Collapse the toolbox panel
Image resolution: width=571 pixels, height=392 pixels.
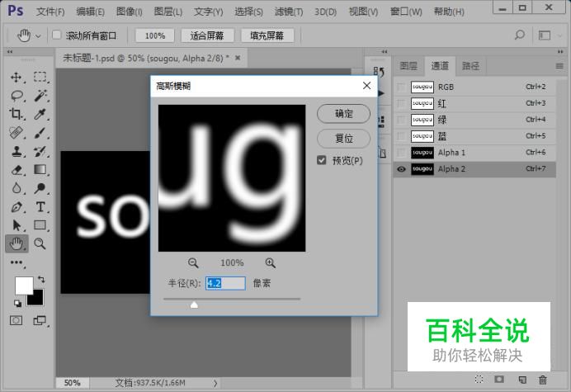[x=10, y=52]
